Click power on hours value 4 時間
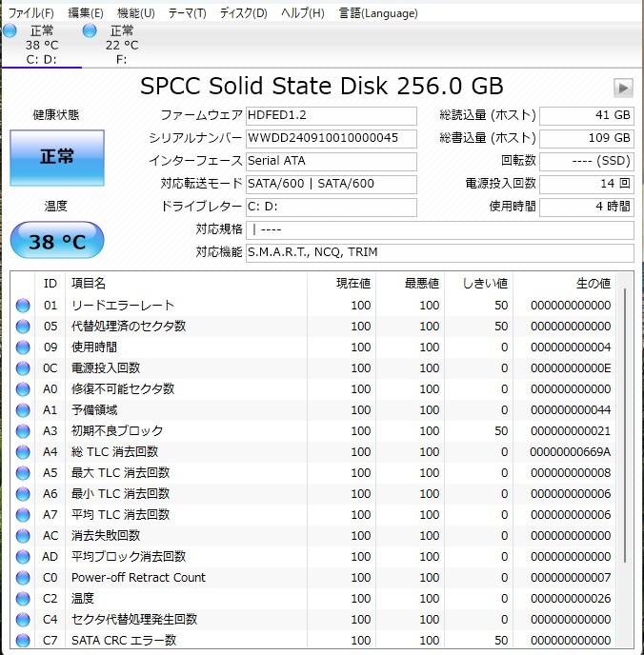This screenshot has width=644, height=655. [x=587, y=208]
